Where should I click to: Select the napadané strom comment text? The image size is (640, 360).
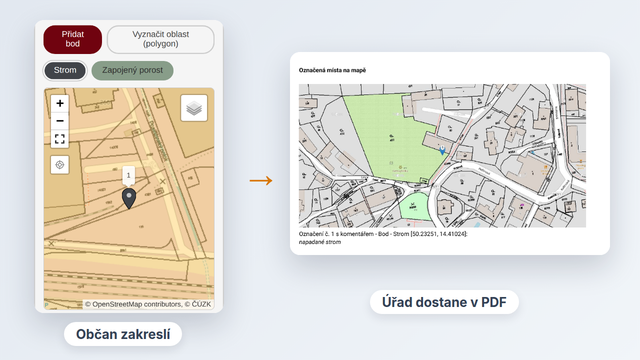[x=320, y=242]
